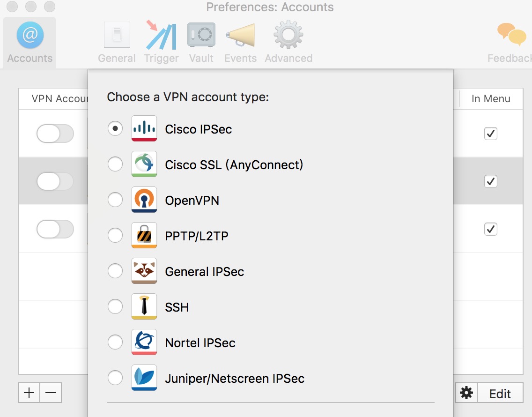The height and width of the screenshot is (417, 532).
Task: Switch to the General tab
Action: point(117,43)
